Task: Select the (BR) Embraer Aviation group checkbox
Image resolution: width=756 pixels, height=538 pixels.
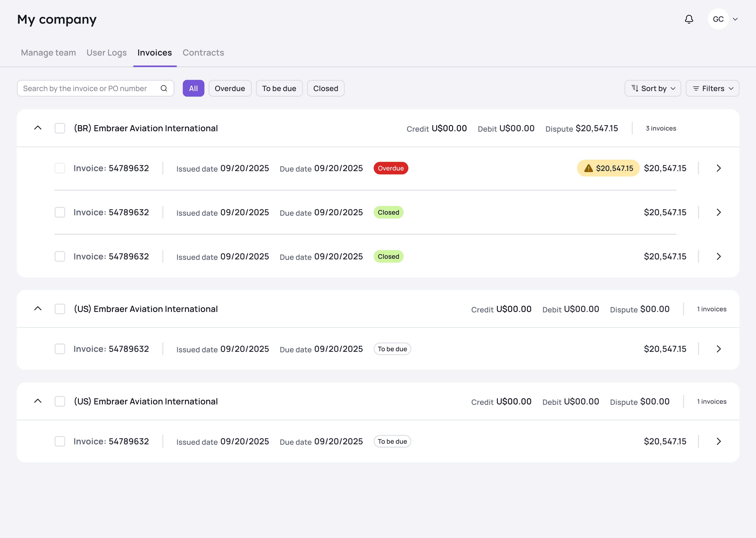Action: click(x=60, y=128)
